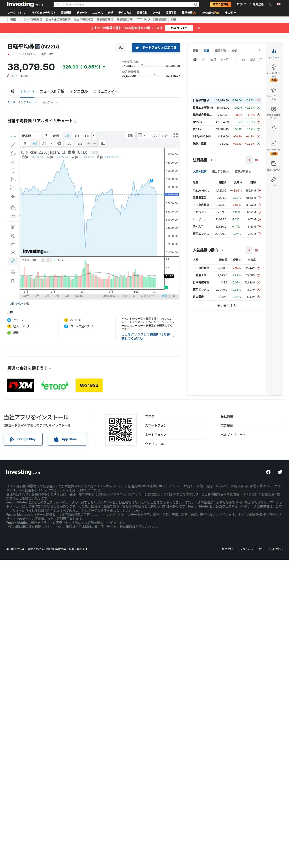289x868 pixels.
Task: Select the 商品先物 sidebar tab
Action: (220, 51)
